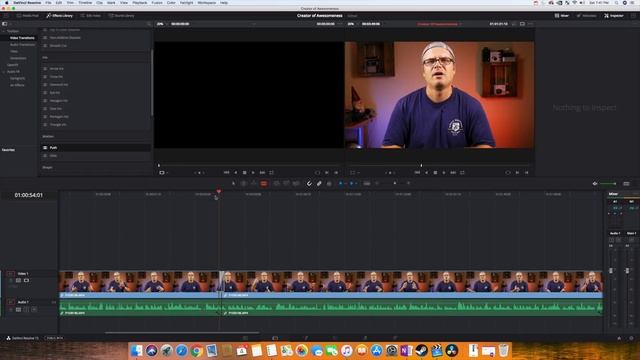Collapse the Toolbox tree arrow
This screenshot has width=640, height=360.
[x=4, y=31]
